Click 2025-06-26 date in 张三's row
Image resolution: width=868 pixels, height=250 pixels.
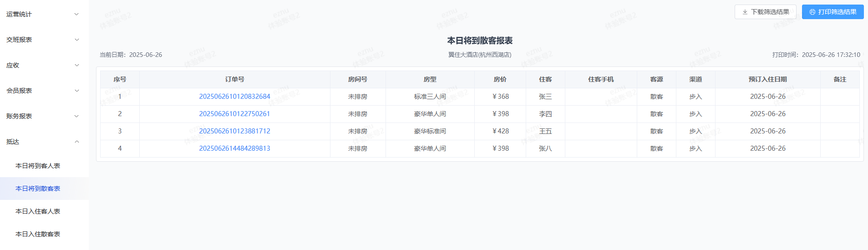point(768,97)
